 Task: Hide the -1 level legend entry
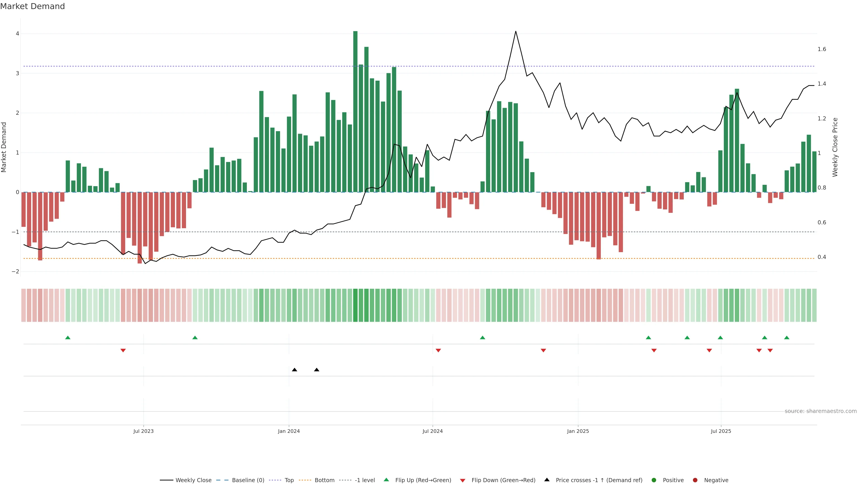pos(365,480)
